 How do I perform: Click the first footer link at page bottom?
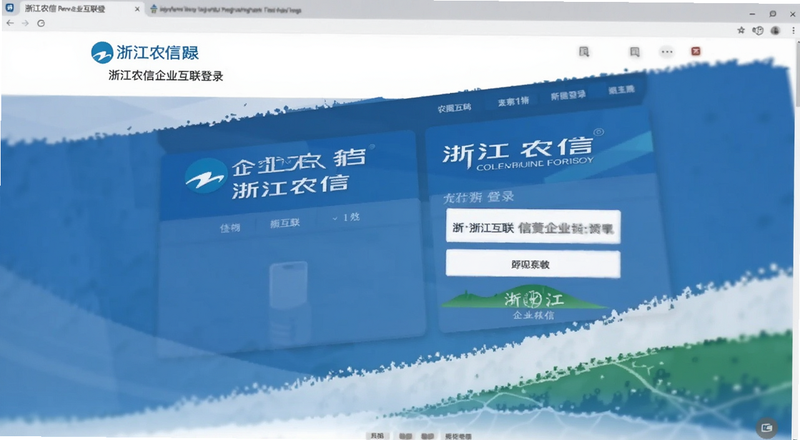point(377,436)
